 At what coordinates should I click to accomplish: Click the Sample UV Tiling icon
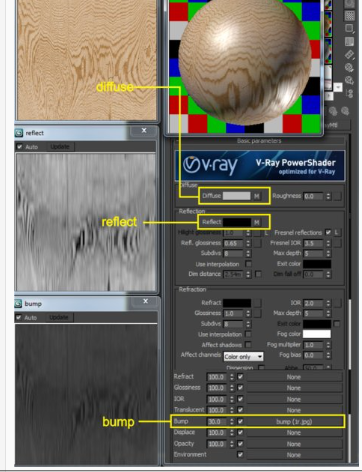pos(349,28)
